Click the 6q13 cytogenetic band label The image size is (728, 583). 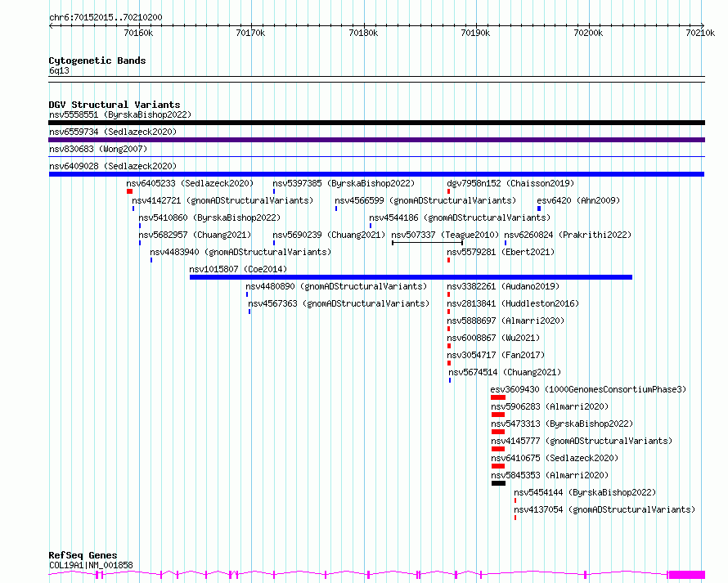[59, 70]
